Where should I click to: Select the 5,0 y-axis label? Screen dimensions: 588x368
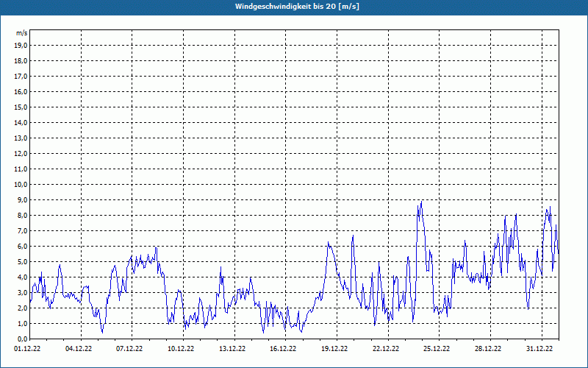(22, 262)
